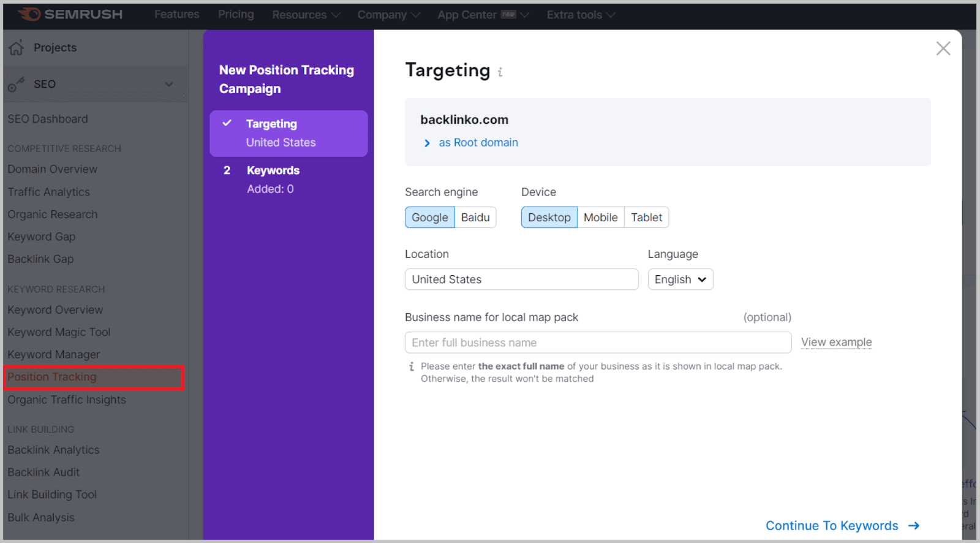The height and width of the screenshot is (543, 980).
Task: Expand the 'as Root domain' option
Action: (472, 143)
